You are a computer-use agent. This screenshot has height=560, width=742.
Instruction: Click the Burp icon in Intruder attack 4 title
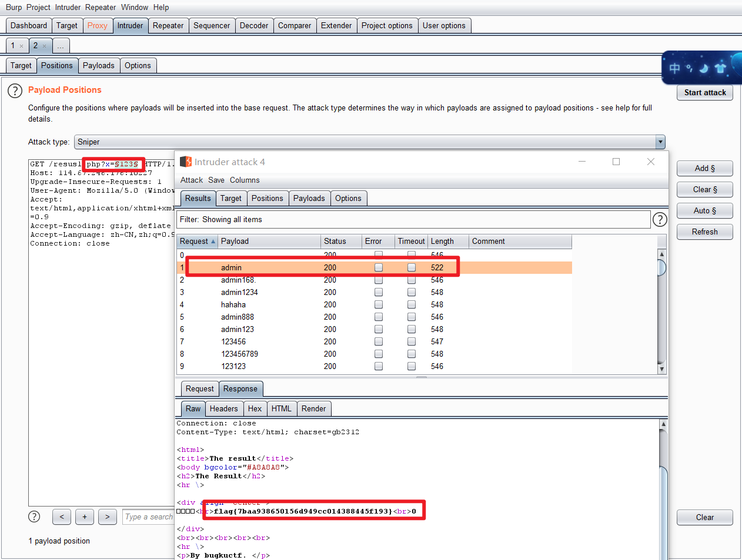point(186,162)
